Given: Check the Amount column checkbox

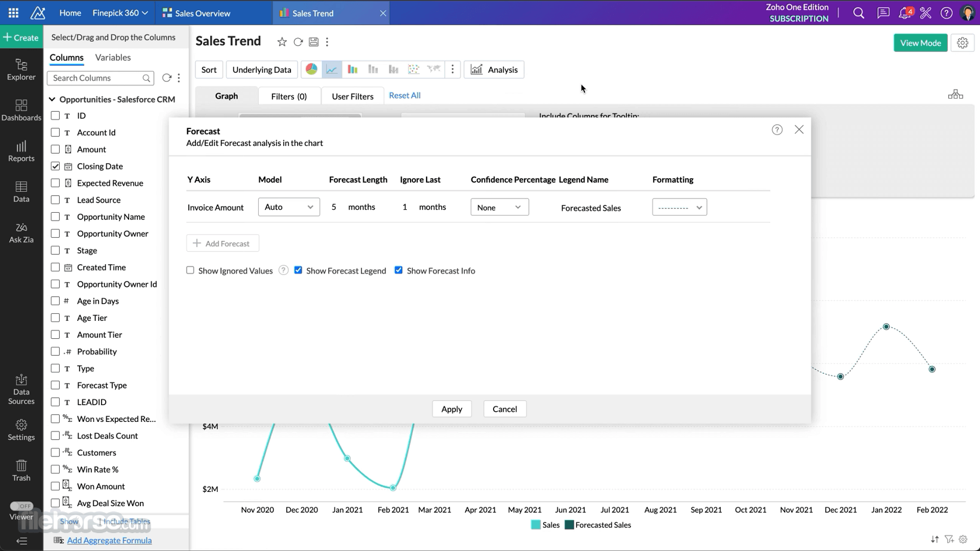Looking at the screenshot, I should [x=55, y=149].
